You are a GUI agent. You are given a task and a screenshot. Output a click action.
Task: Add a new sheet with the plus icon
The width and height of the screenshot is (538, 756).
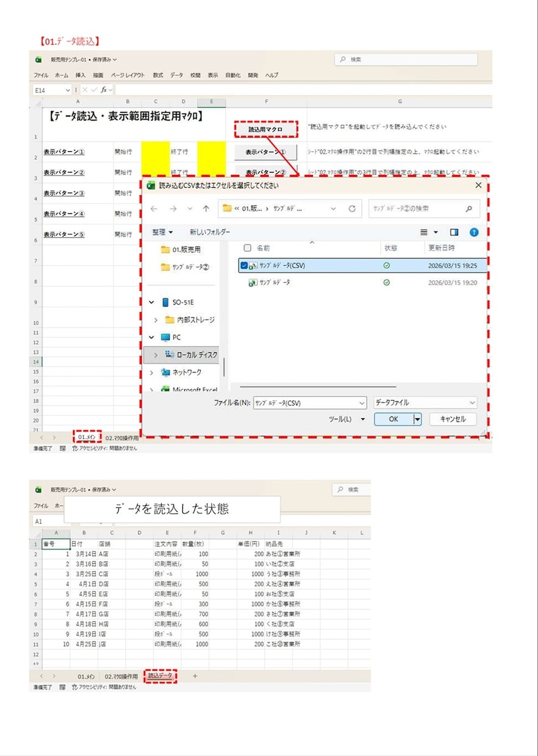pyautogui.click(x=195, y=676)
